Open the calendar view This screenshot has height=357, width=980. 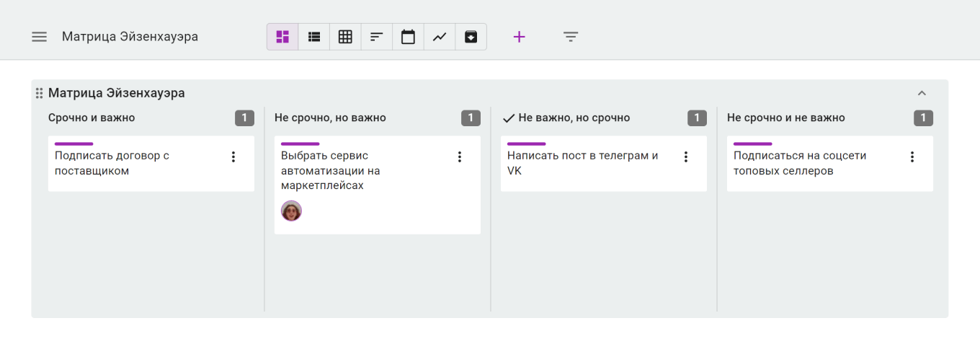point(408,37)
